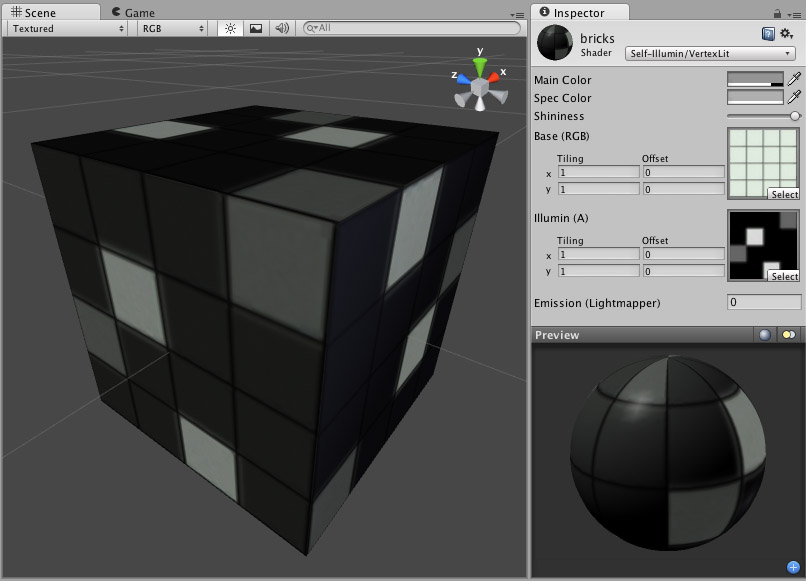Image resolution: width=806 pixels, height=581 pixels.
Task: Toggle the Inspector lock padlock
Action: [777, 13]
